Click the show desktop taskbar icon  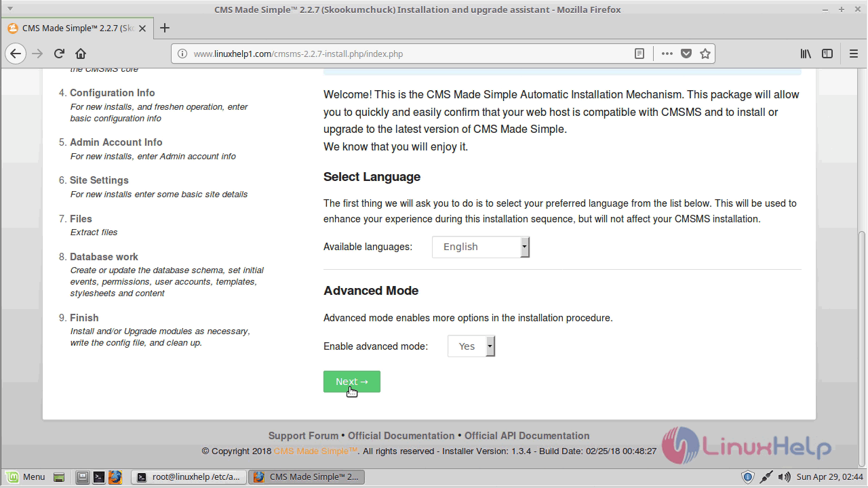point(59,477)
